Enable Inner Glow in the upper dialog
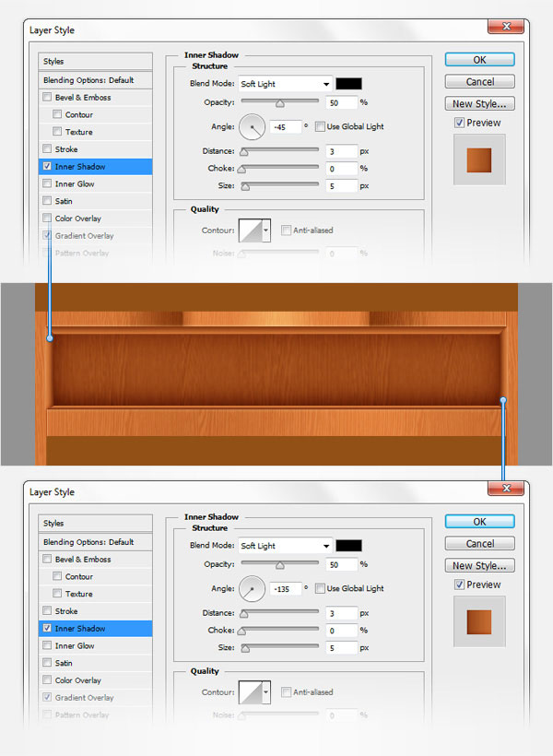Screen dimensions: 553x756 (47, 183)
